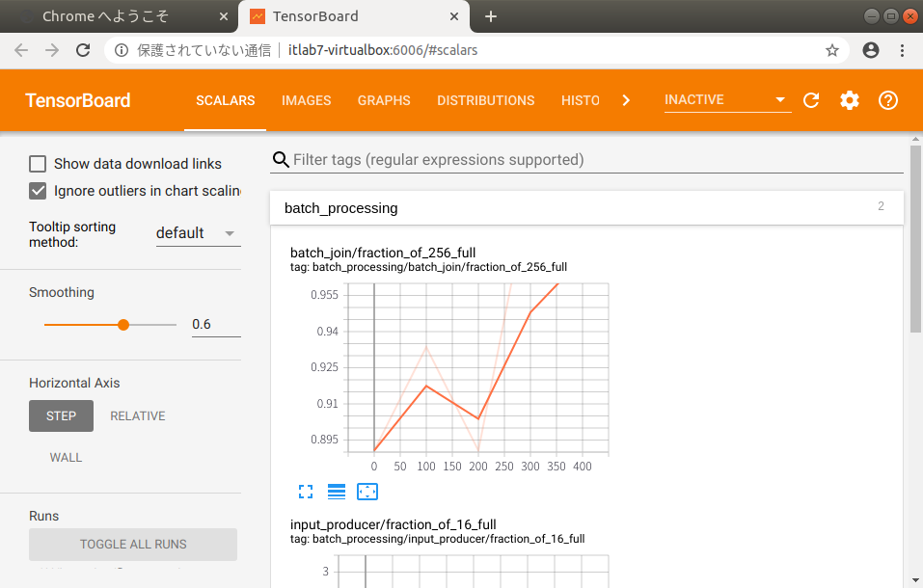The height and width of the screenshot is (588, 923).
Task: Select RELATIVE horizontal axis
Action: [x=138, y=415]
